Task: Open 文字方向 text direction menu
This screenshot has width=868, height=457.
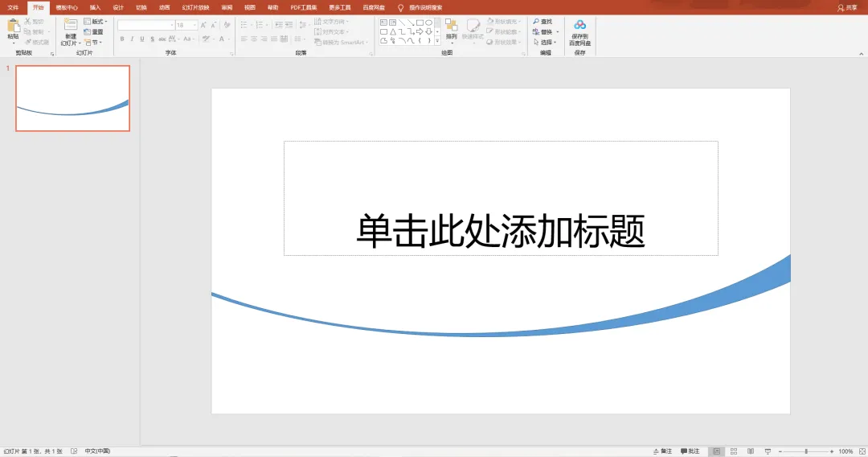Action: [x=332, y=21]
